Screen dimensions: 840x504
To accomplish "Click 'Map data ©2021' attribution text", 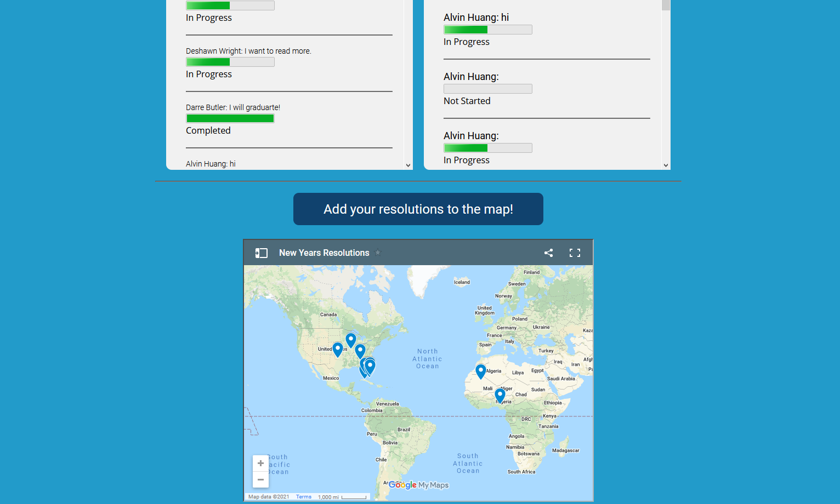I will click(269, 497).
